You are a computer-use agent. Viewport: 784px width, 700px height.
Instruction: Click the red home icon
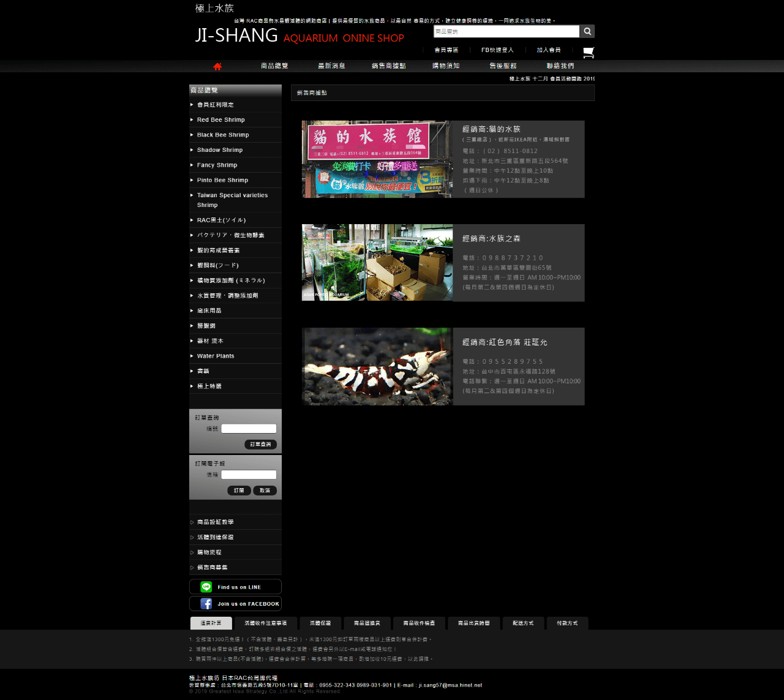coord(217,66)
